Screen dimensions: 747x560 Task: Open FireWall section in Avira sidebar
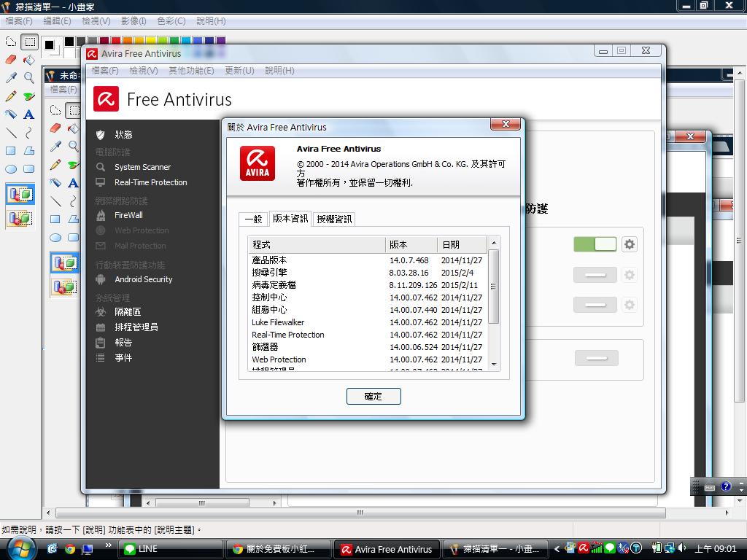(128, 215)
